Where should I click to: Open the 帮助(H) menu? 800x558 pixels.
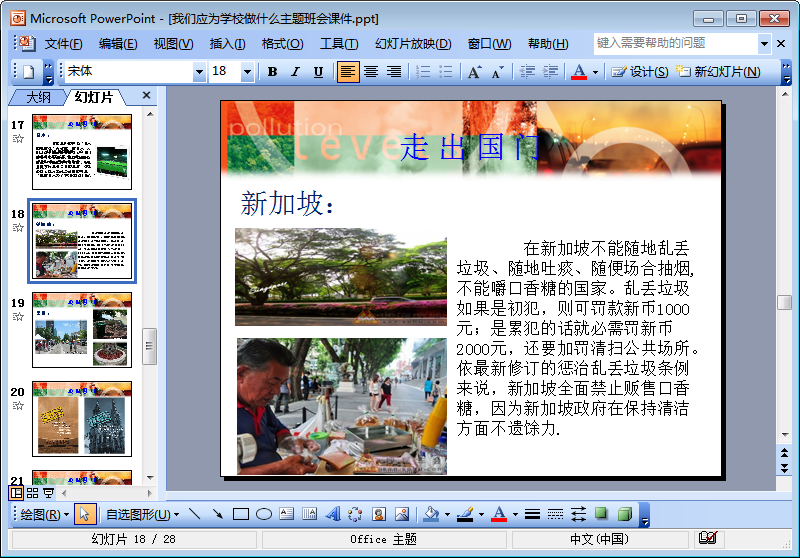pyautogui.click(x=548, y=44)
